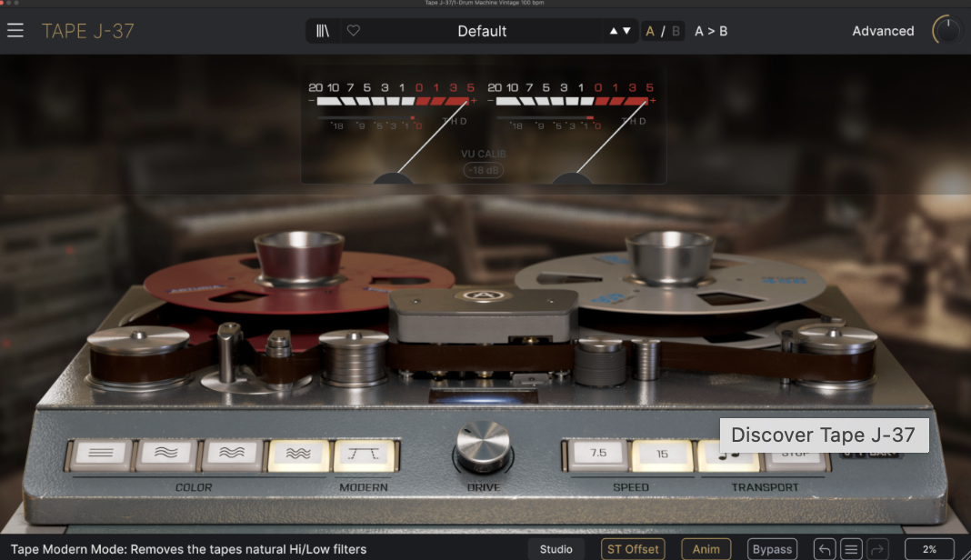This screenshot has height=560, width=971.
Task: Toggle the Bypass button
Action: tap(772, 549)
